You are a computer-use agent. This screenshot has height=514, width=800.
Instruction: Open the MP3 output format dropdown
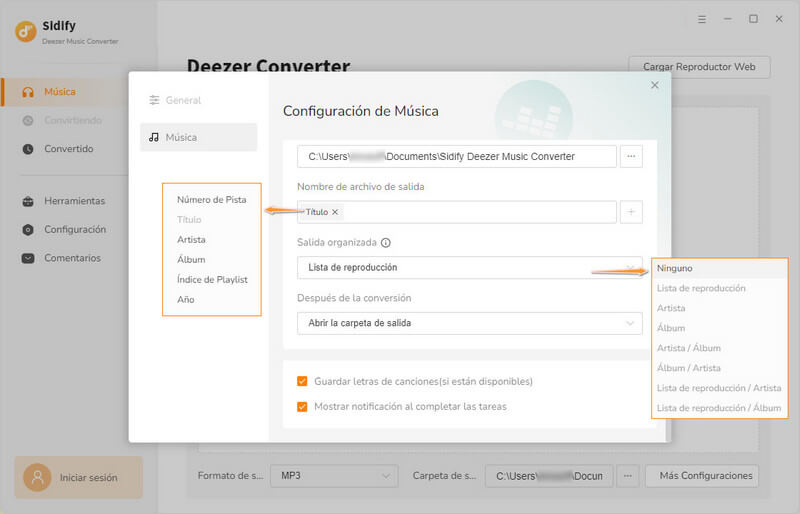point(334,476)
